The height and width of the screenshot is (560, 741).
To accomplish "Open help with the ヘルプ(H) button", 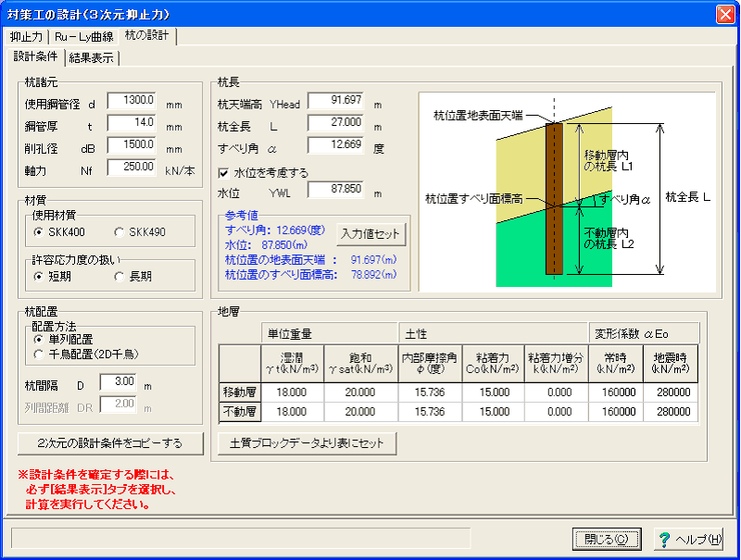I will click(689, 540).
